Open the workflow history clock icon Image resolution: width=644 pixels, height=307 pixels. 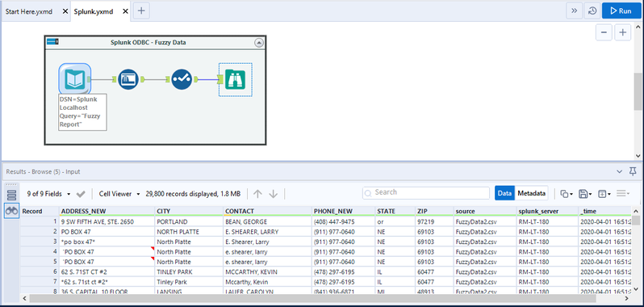point(592,11)
